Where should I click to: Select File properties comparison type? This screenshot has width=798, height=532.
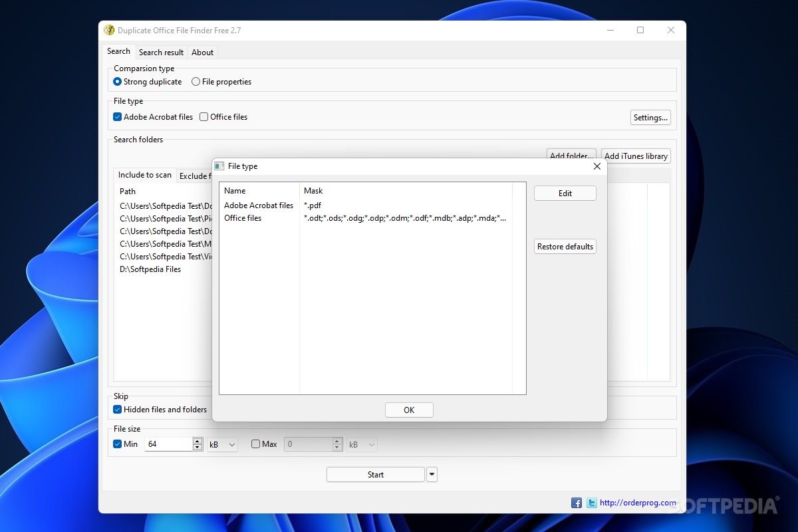(x=221, y=82)
